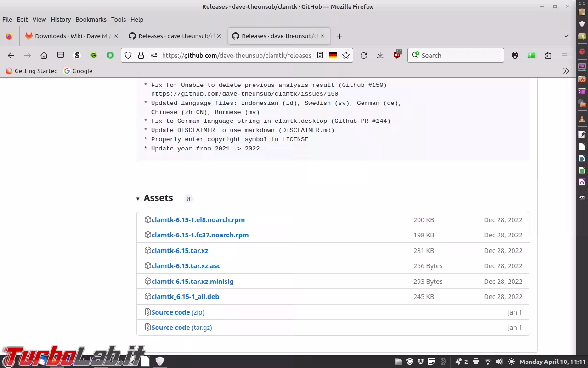Bookmark the page via the star icon

pyautogui.click(x=345, y=55)
